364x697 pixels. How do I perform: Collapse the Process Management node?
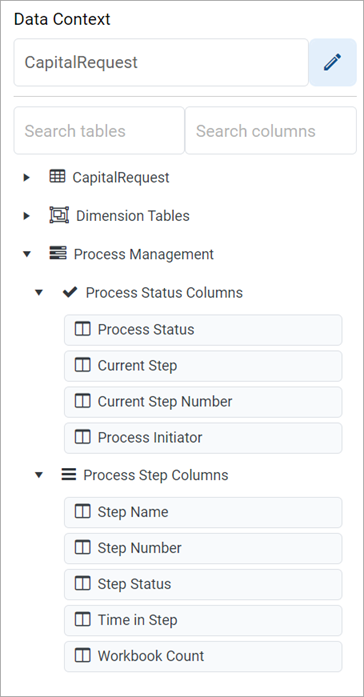pos(27,254)
